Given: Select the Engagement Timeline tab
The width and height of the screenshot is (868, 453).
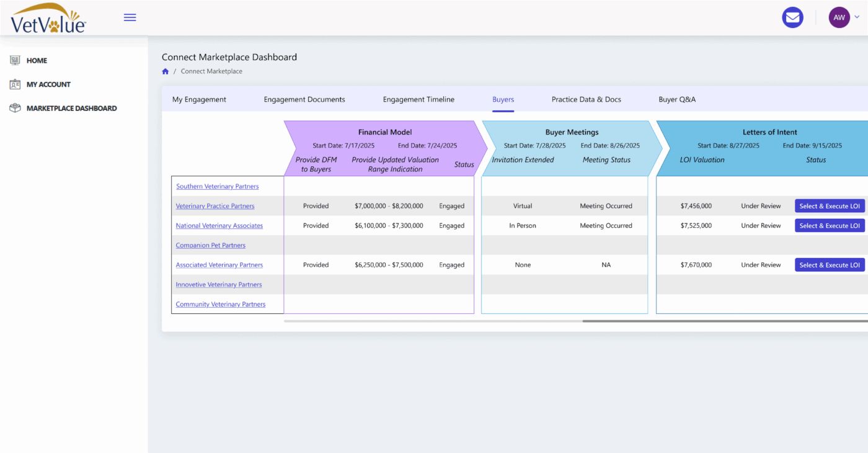Looking at the screenshot, I should [x=418, y=99].
